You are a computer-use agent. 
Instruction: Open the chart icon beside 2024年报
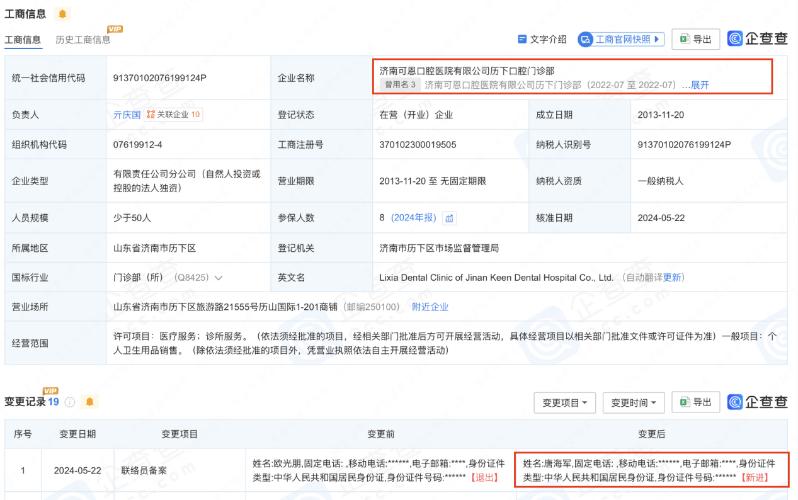coord(449,218)
